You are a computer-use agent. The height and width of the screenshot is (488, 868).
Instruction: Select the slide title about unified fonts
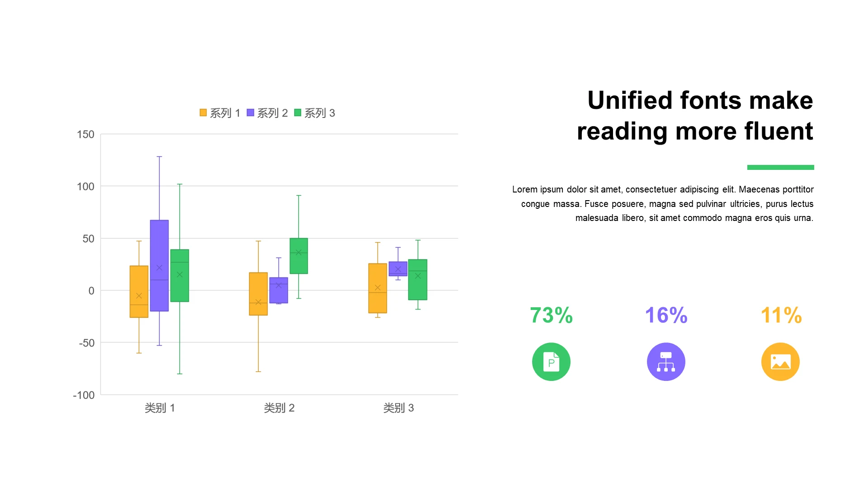point(695,116)
